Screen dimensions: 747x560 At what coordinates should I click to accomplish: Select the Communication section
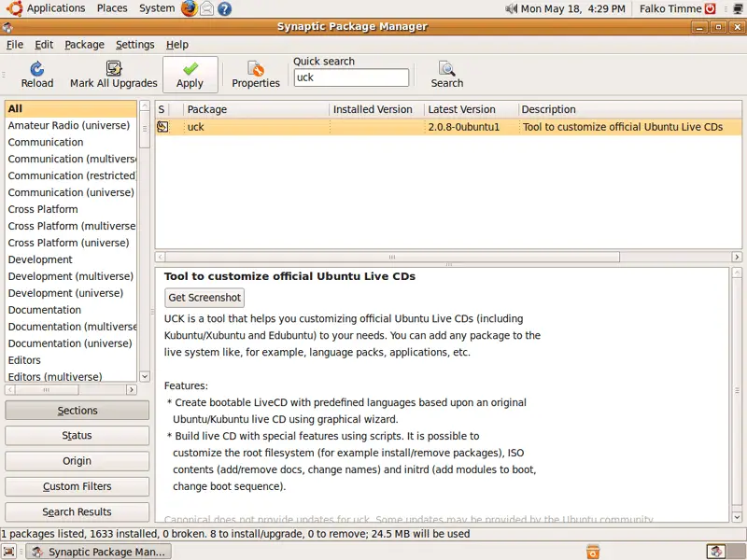(71, 142)
